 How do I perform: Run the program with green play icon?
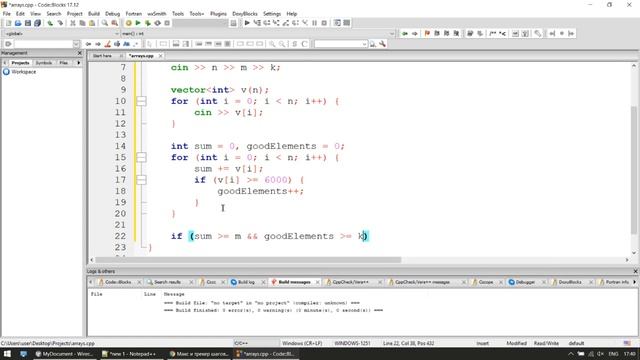coord(138,23)
